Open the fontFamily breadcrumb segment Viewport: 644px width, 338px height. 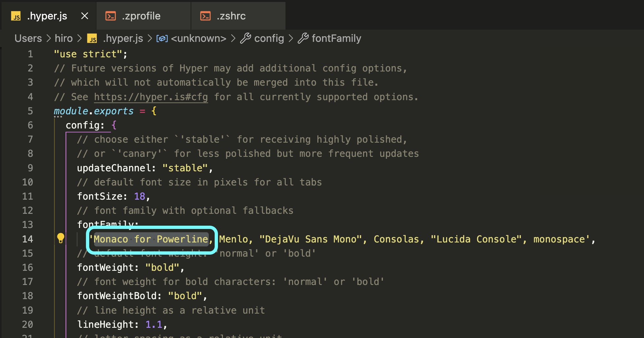coord(336,39)
